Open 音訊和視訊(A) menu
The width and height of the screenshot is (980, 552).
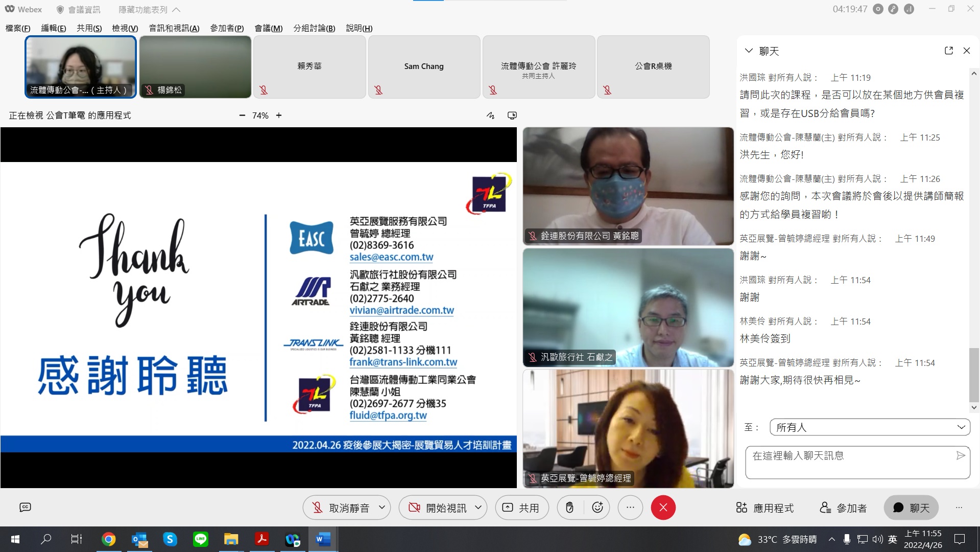pos(174,28)
